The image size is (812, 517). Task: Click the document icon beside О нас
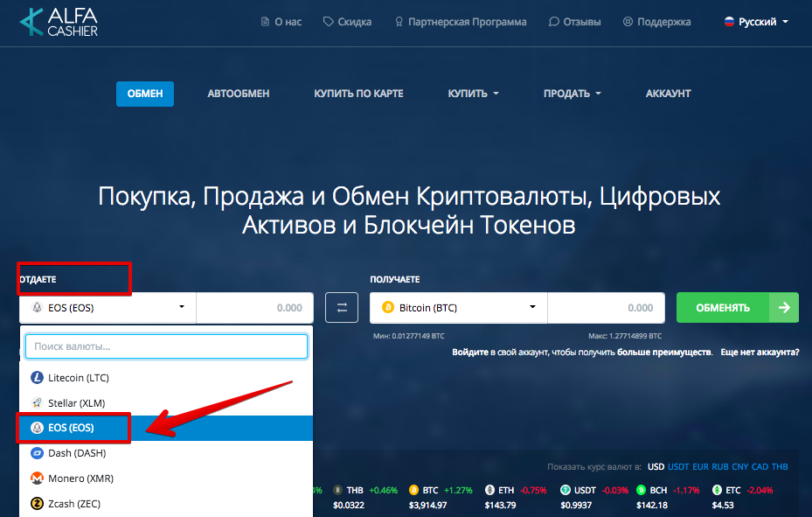pyautogui.click(x=265, y=22)
